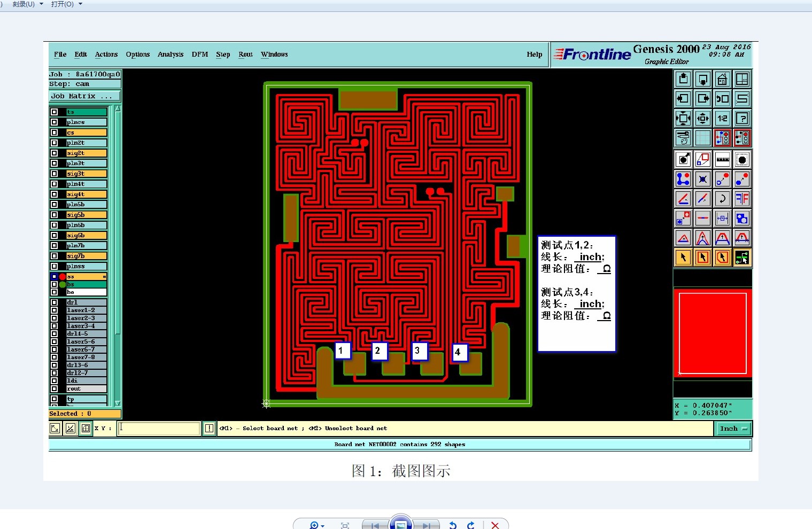The height and width of the screenshot is (529, 812).
Task: Click rotate clockwise in photo viewer
Action: pos(471,525)
